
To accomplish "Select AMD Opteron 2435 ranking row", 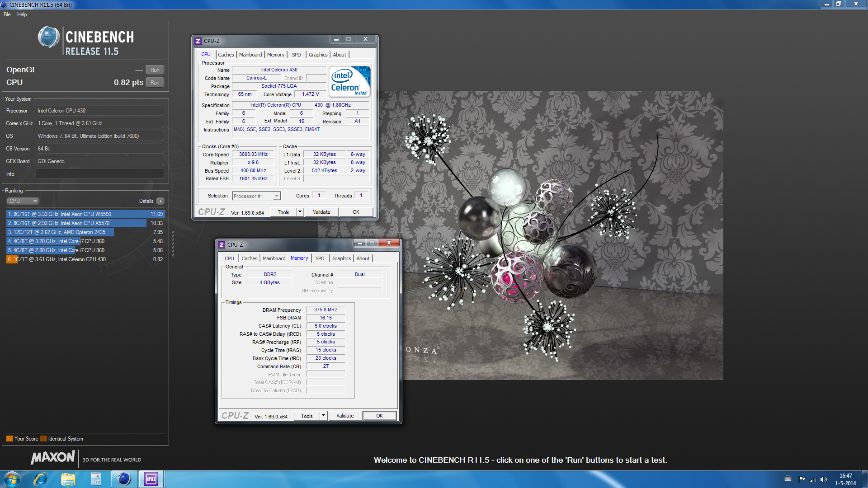I will (85, 232).
